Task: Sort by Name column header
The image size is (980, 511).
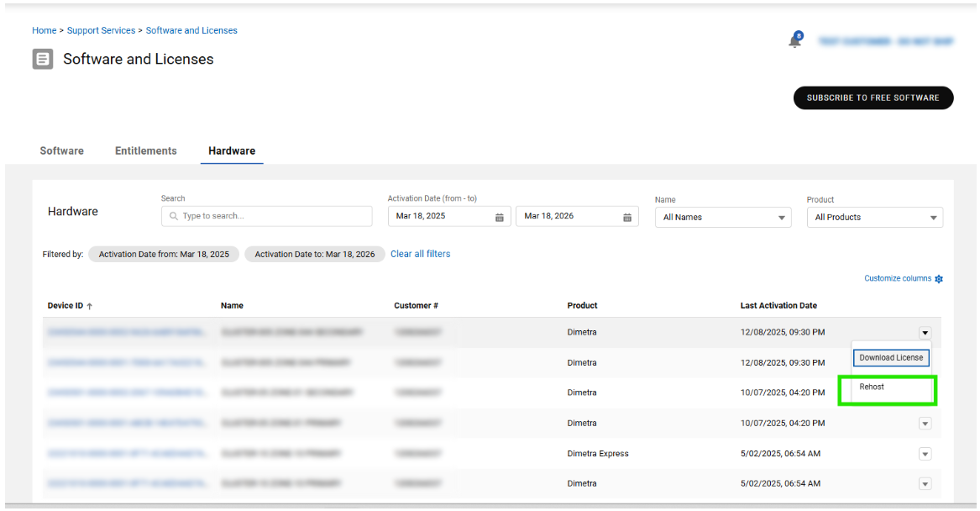Action: tap(232, 305)
